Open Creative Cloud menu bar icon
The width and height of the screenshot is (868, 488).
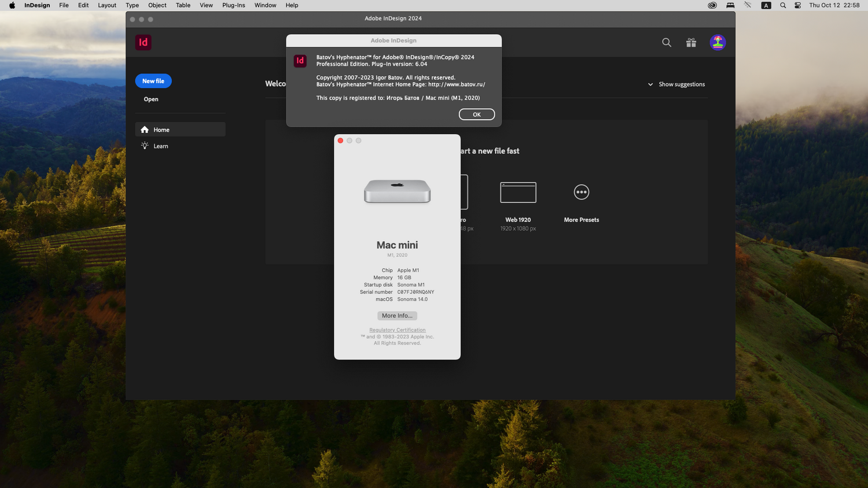[x=712, y=5]
